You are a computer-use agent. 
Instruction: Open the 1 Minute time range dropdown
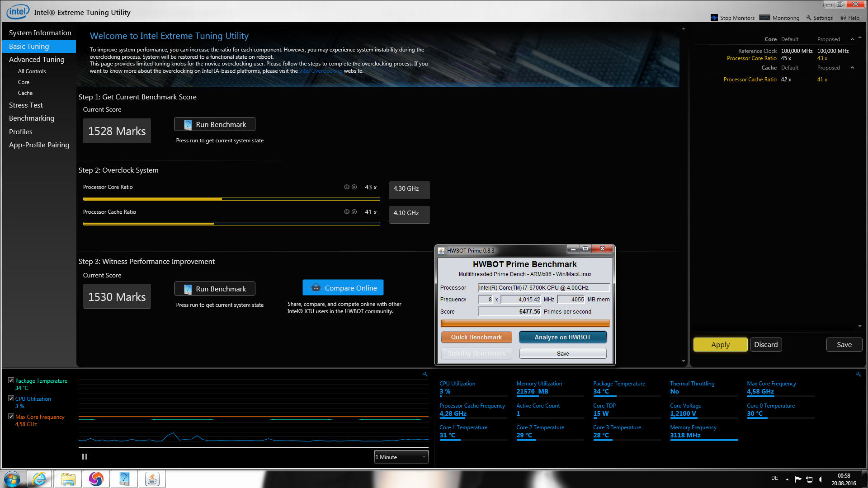tap(401, 457)
